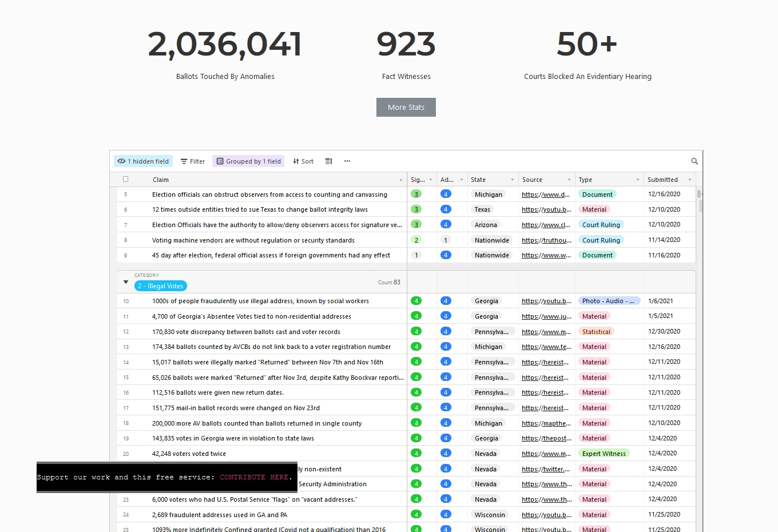Open mapthe link in row 18
This screenshot has width=778, height=532.
click(546, 423)
